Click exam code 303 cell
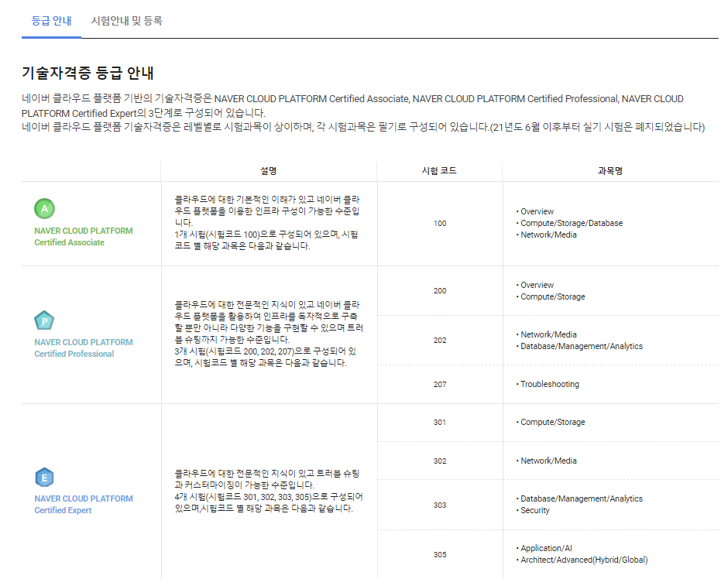728x579 pixels. 440,505
